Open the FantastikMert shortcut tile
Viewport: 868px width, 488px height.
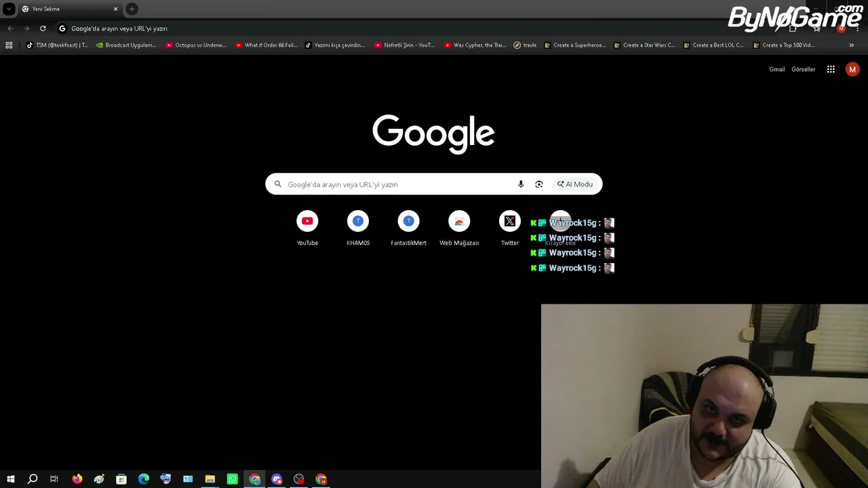pos(408,228)
